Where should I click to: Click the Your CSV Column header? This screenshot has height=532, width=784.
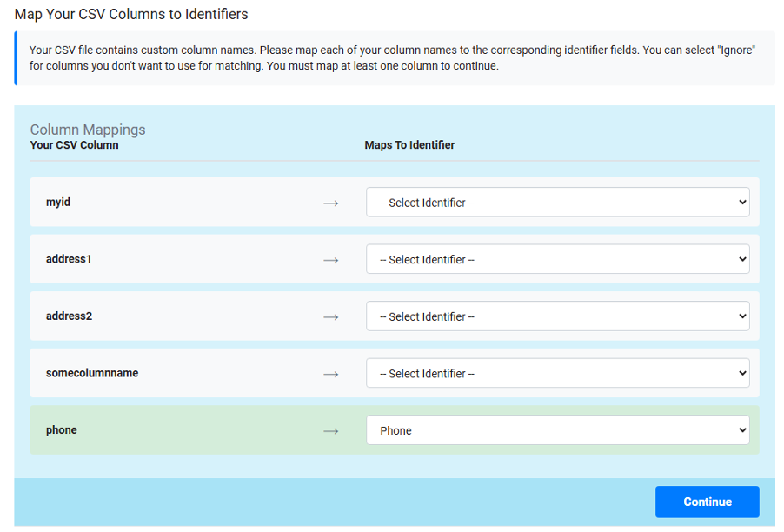[x=74, y=145]
